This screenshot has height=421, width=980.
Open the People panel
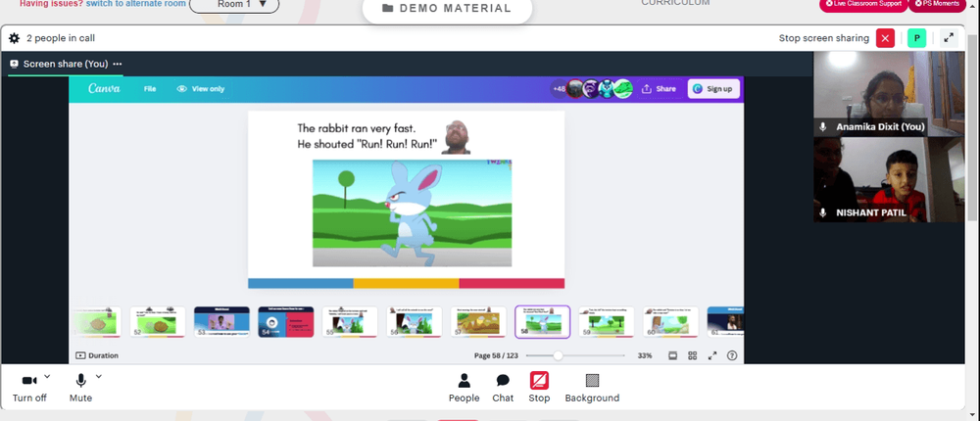(464, 388)
